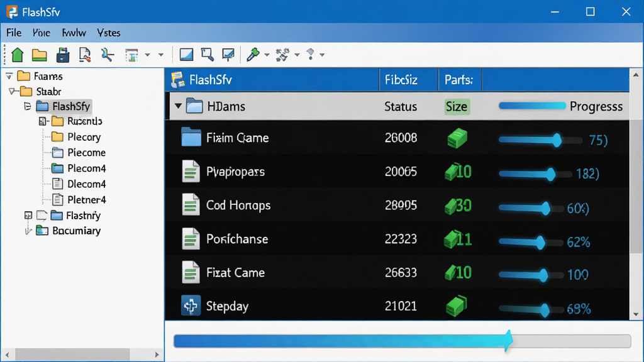
Task: Open dropdown arrow next to gears icon
Action: click(297, 55)
